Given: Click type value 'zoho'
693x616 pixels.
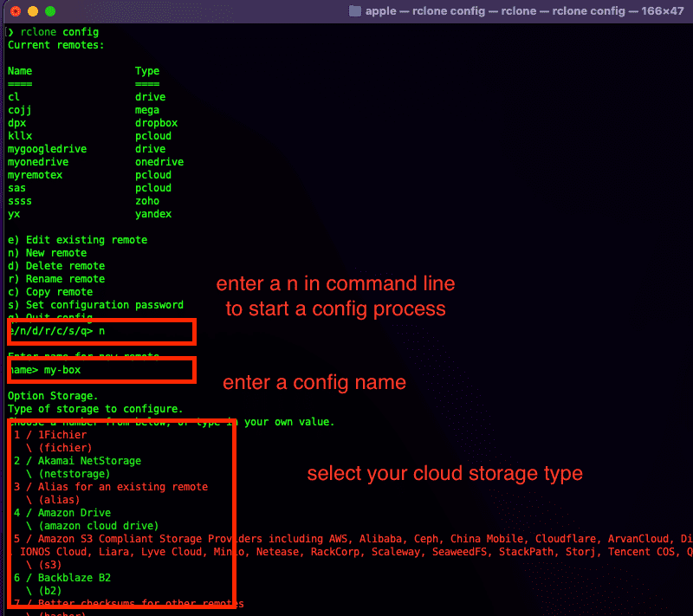Looking at the screenshot, I should pyautogui.click(x=147, y=201).
